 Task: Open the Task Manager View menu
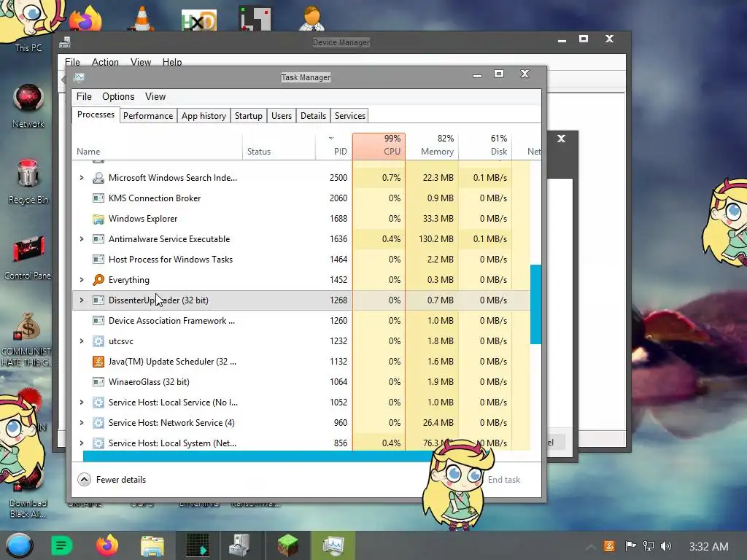coord(155,97)
